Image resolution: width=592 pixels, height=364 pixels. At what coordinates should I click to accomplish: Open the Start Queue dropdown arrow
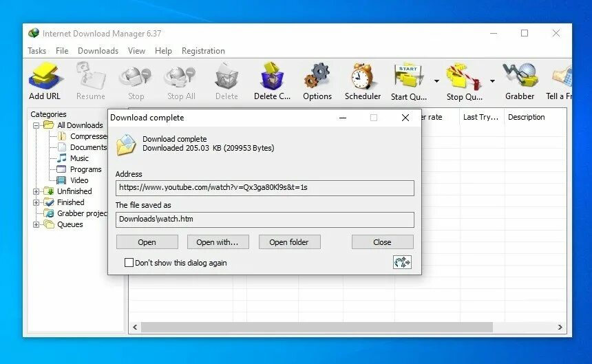437,81
